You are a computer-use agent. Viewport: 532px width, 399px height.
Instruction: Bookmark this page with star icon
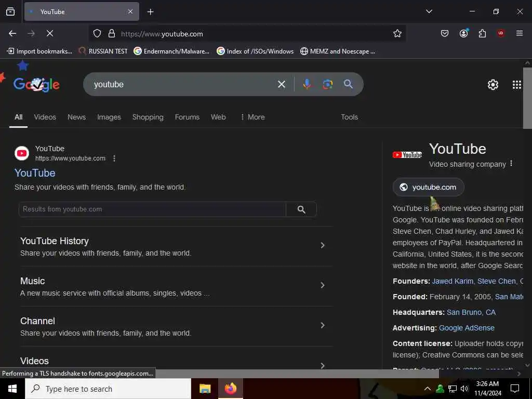tap(397, 33)
